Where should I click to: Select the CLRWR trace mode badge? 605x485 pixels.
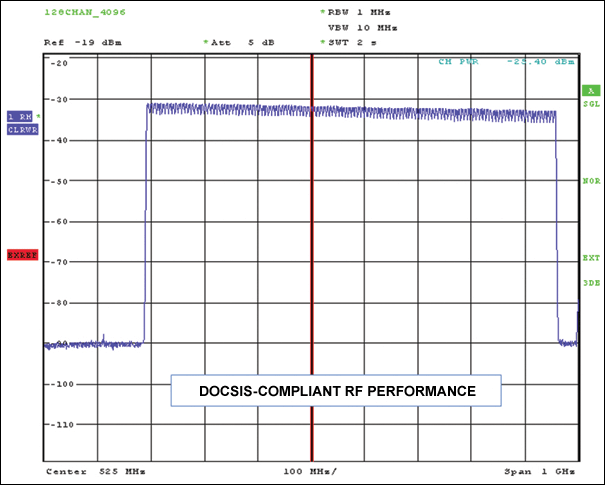tap(22, 129)
